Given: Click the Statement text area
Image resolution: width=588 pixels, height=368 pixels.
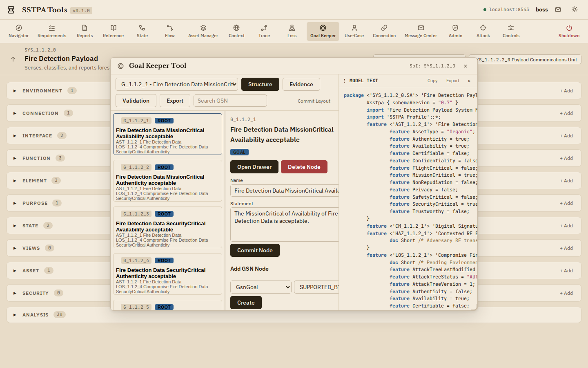Looking at the screenshot, I should coord(285,224).
